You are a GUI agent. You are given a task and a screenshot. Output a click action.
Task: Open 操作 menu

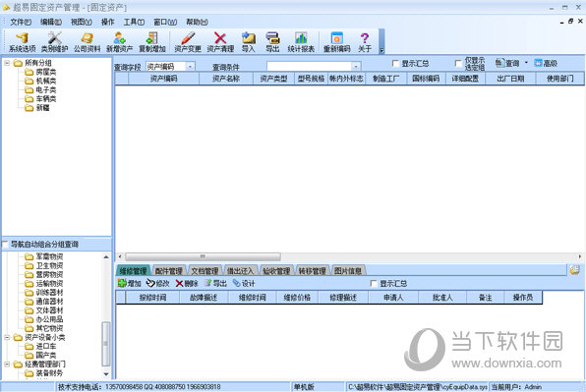tap(107, 23)
